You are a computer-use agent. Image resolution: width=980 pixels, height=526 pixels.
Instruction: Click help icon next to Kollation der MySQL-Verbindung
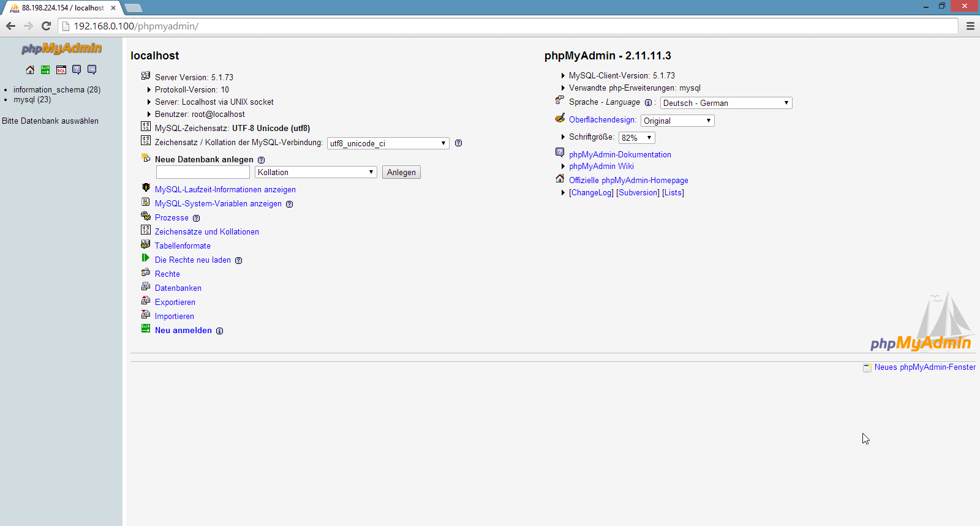click(x=458, y=143)
